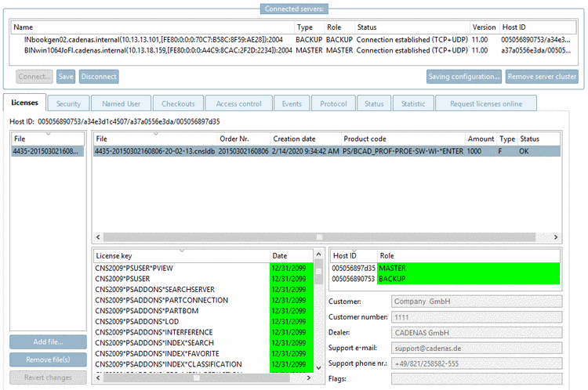This screenshot has height=390, width=588.
Task: Click the empty Flags field
Action: tap(477, 379)
